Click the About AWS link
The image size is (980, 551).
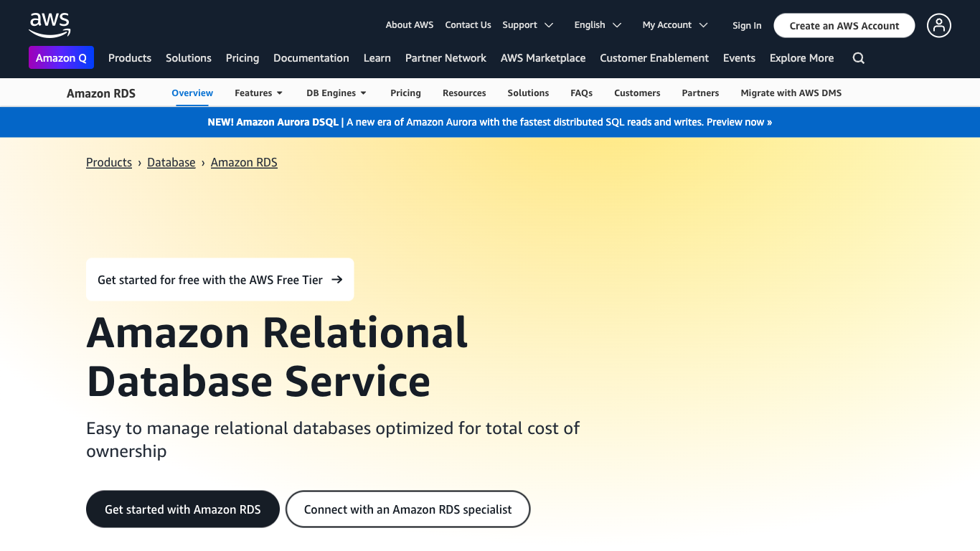tap(410, 25)
